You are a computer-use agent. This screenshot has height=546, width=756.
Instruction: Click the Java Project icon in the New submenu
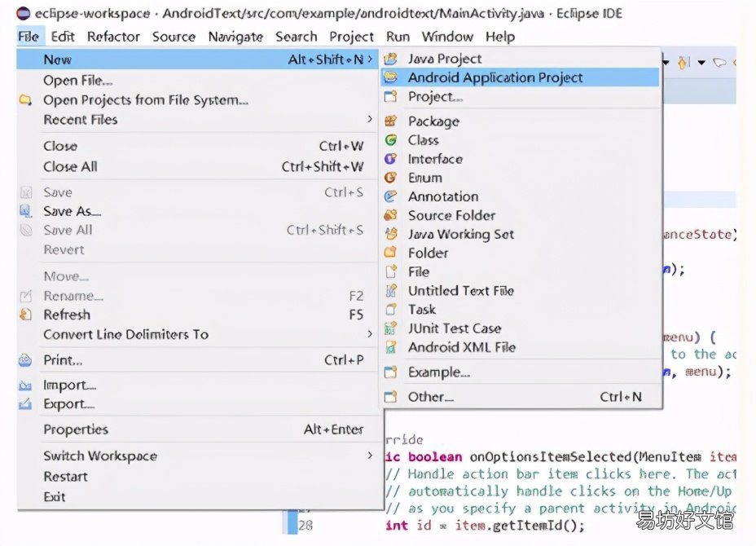[x=390, y=59]
